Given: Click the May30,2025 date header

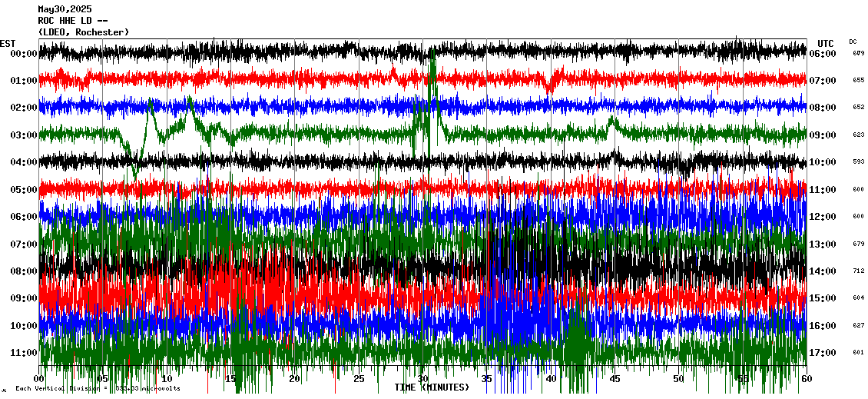Looking at the screenshot, I should coord(65,9).
